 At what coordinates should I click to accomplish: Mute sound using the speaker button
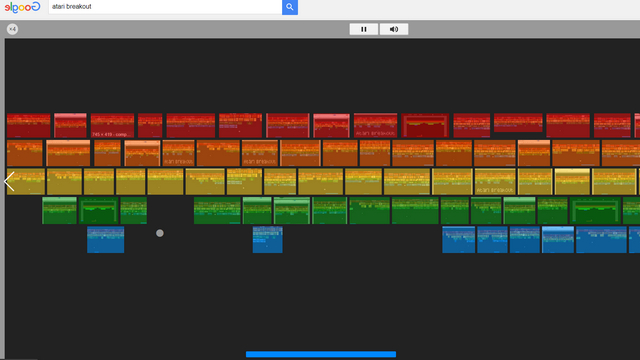point(394,29)
